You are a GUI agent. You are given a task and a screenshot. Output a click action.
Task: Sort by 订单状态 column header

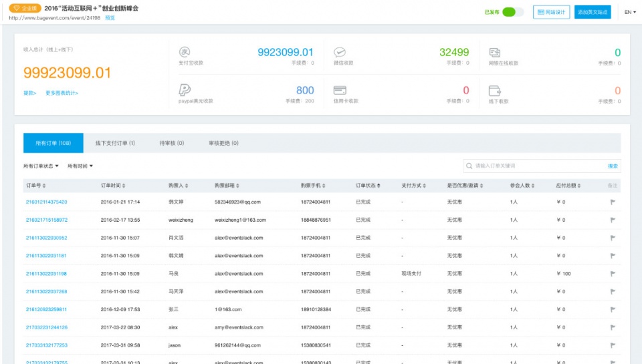(x=368, y=186)
